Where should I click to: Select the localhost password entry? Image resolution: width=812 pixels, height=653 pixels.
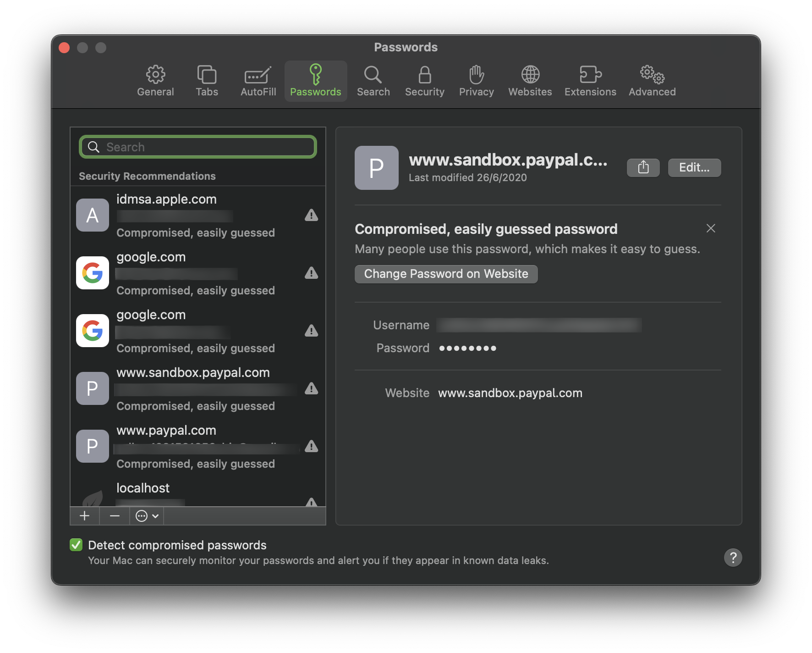198,492
